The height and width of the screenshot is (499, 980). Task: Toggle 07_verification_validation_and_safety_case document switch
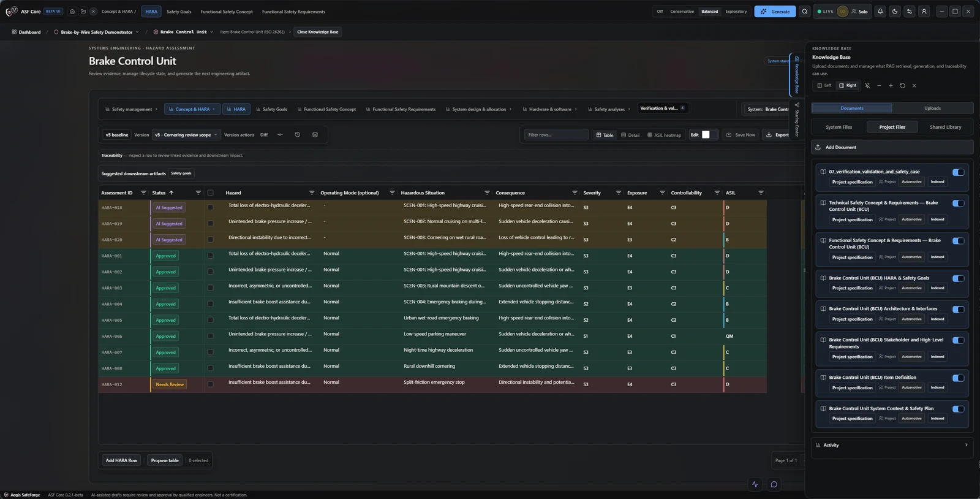[958, 172]
